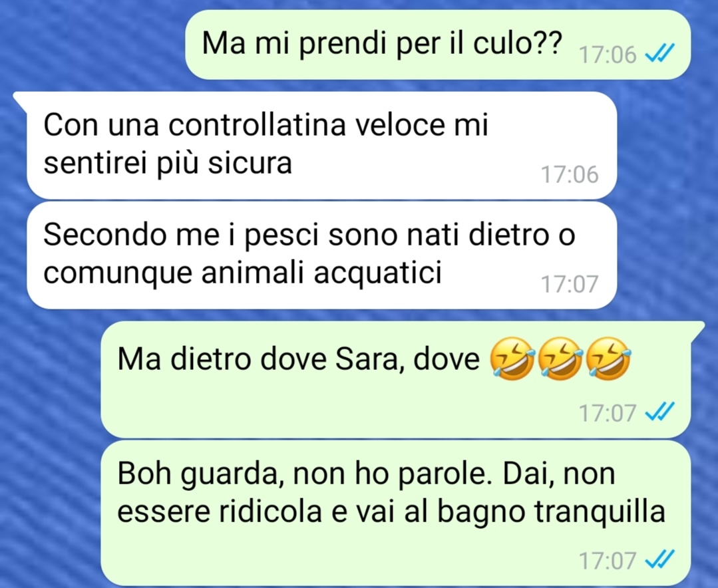Click the blue double-check on 'Ma dietro dove Sara' message

click(x=659, y=412)
